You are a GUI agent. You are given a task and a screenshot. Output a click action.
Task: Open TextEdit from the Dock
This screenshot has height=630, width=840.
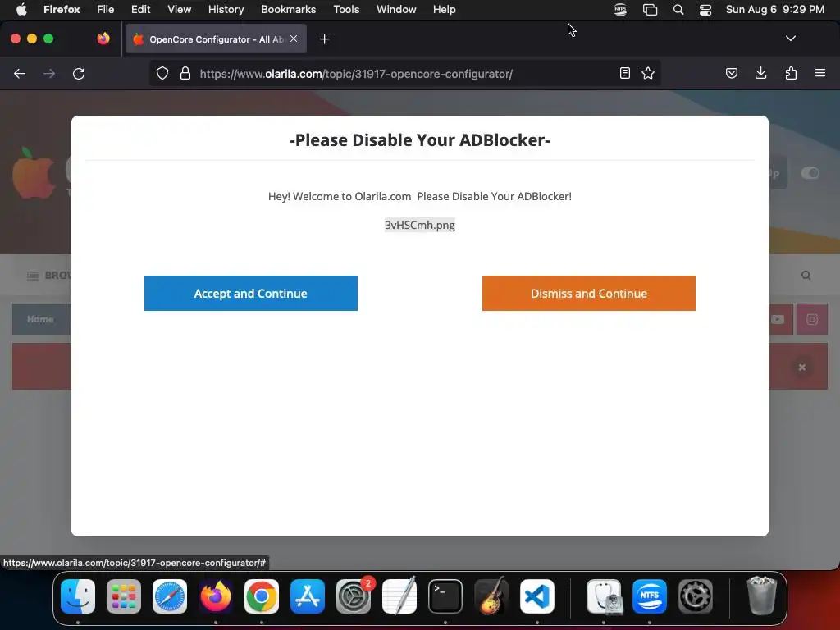pyautogui.click(x=399, y=596)
